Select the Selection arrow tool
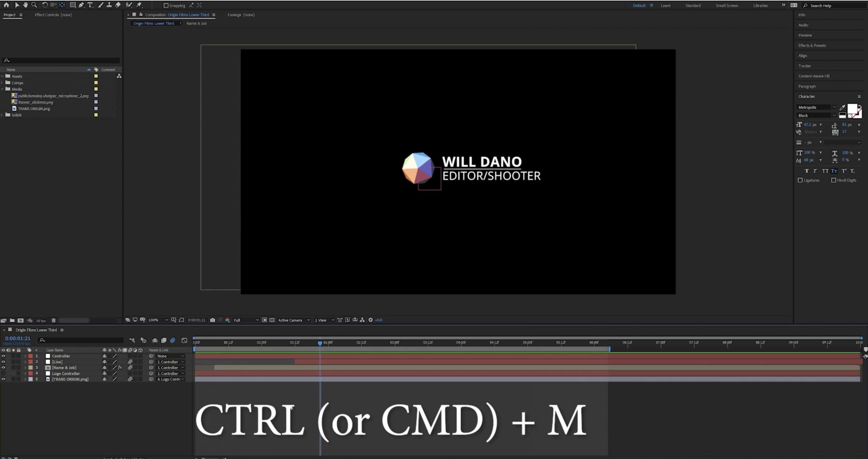This screenshot has height=459, width=868. [17, 5]
